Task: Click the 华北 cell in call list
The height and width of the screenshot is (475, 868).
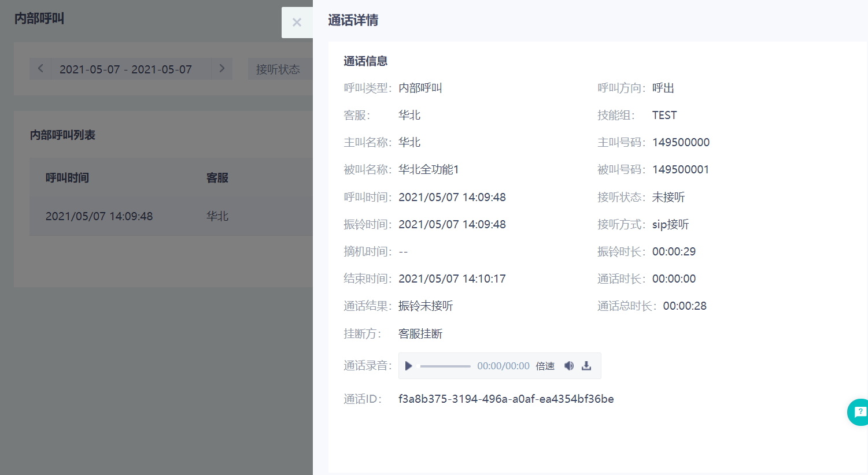Action: (x=217, y=216)
